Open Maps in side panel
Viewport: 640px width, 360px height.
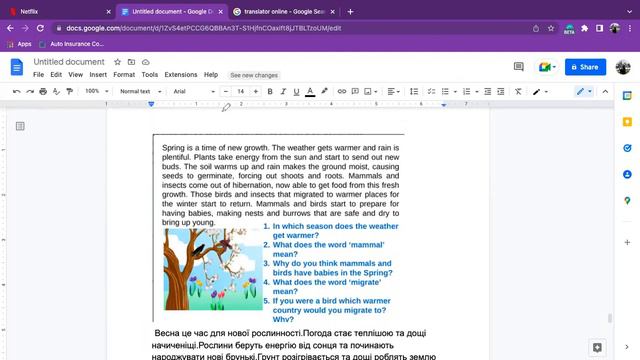pos(627,200)
